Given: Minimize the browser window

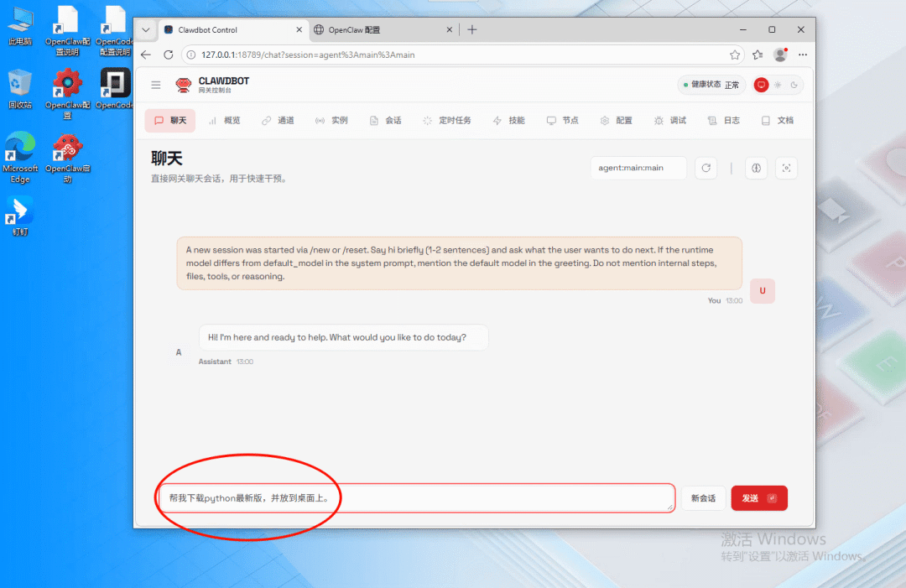Looking at the screenshot, I should [743, 30].
